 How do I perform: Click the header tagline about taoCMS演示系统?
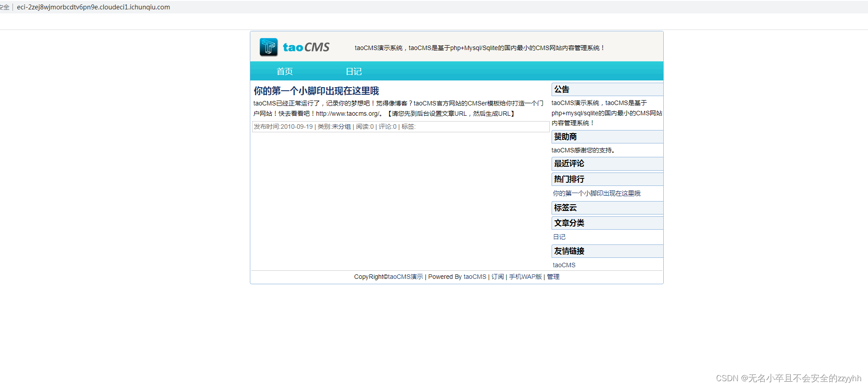tap(480, 48)
